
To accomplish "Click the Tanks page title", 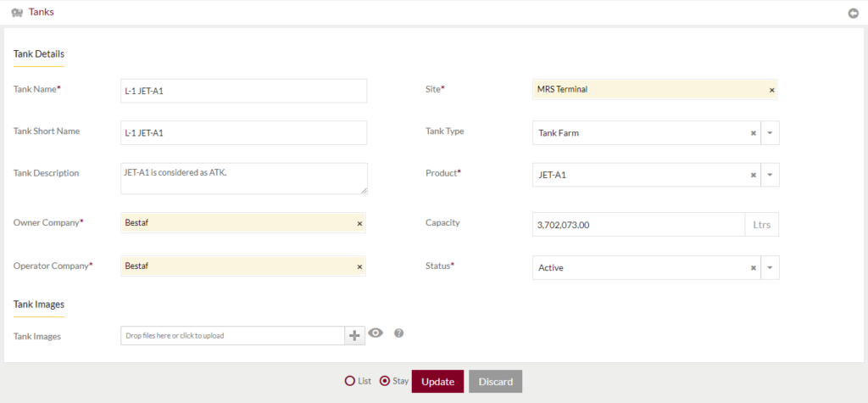I will pyautogui.click(x=42, y=12).
